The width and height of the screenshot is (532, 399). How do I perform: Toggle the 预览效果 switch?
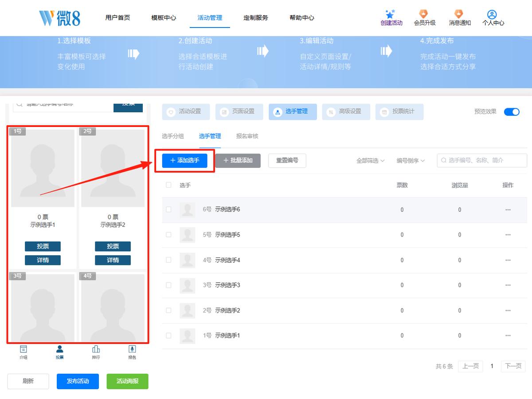(x=512, y=112)
